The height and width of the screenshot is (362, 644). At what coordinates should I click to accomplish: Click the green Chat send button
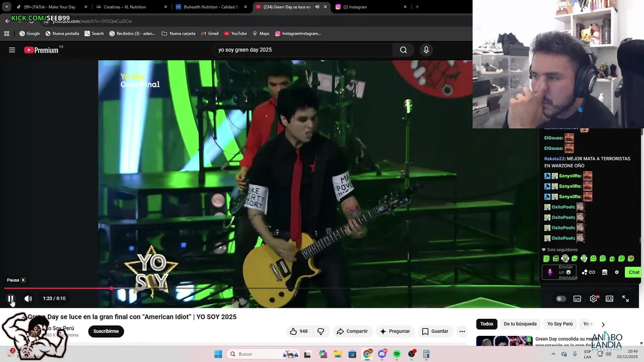coord(634,272)
